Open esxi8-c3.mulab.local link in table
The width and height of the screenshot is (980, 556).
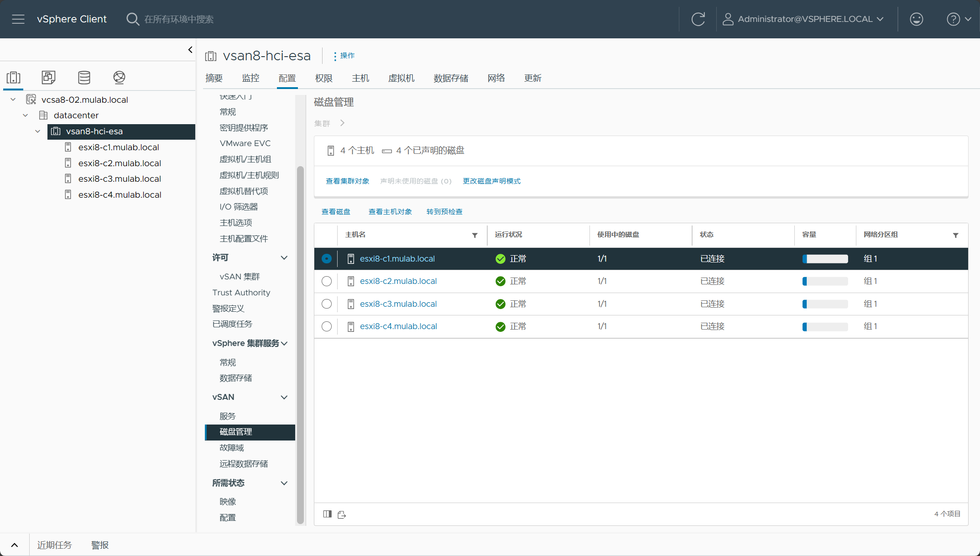pyautogui.click(x=398, y=304)
